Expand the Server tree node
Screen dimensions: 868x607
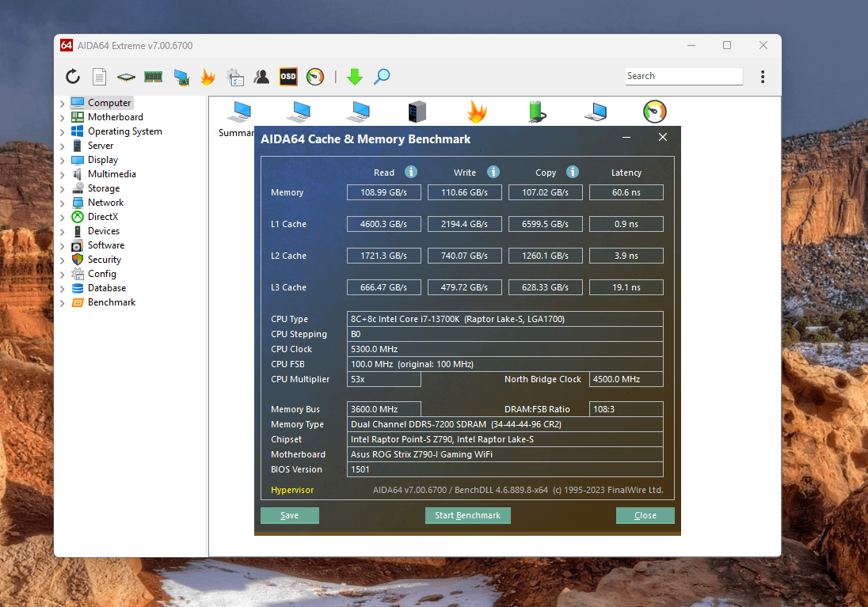pos(62,146)
